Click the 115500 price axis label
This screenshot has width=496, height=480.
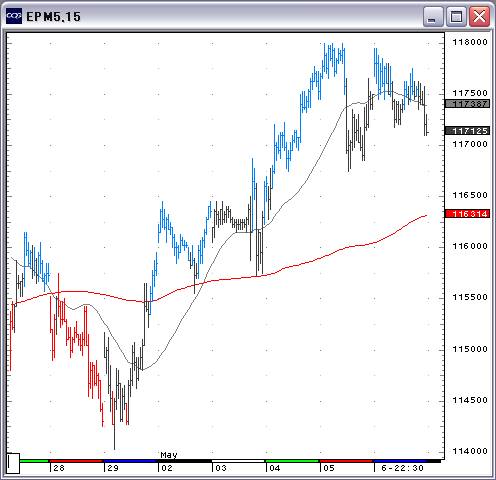pyautogui.click(x=470, y=297)
